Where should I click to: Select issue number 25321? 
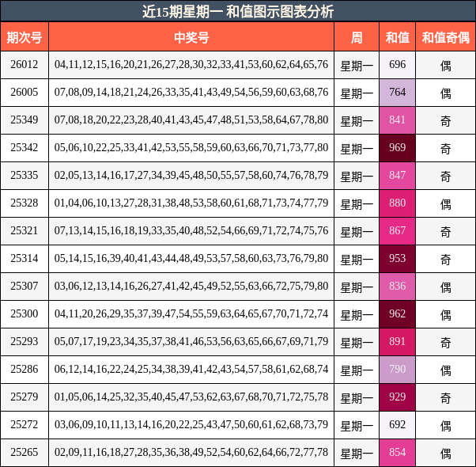tap(25, 230)
